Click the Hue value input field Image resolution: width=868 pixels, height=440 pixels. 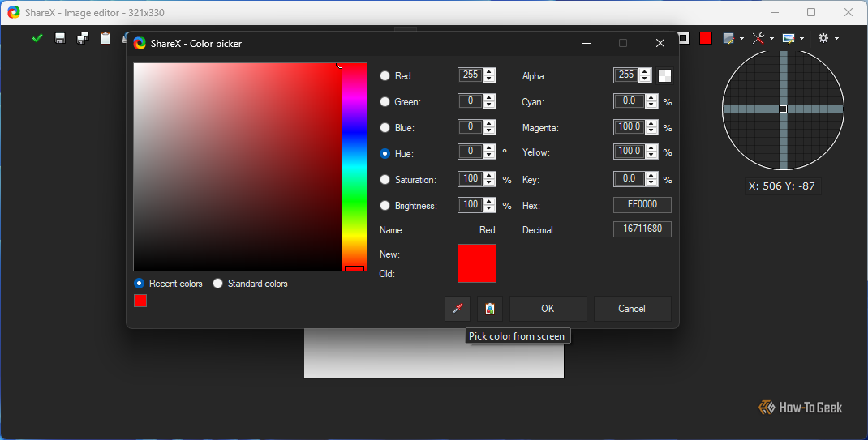pyautogui.click(x=471, y=152)
